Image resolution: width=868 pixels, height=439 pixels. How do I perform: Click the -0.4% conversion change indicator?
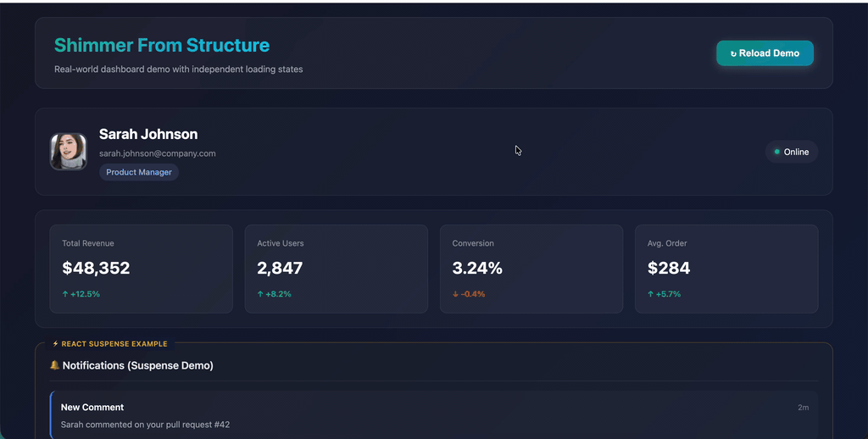[469, 294]
